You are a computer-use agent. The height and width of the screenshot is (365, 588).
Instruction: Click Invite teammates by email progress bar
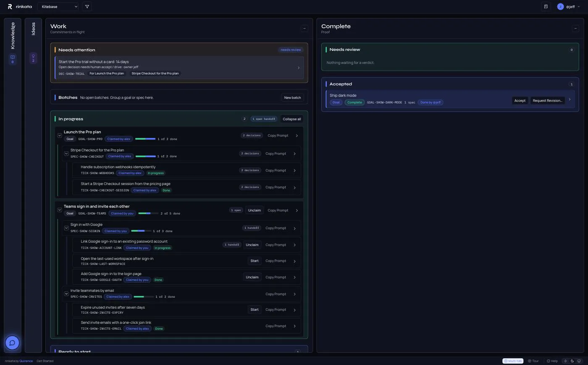click(144, 297)
